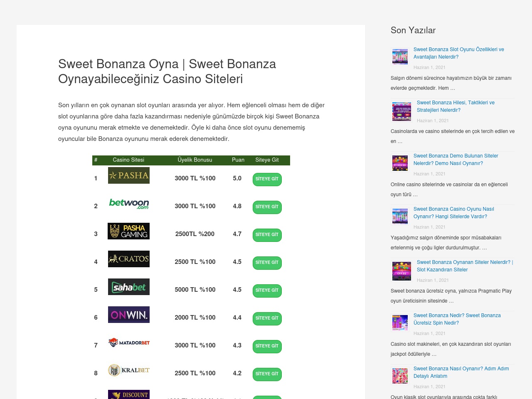Open thumbnail of Casino Oyunu Nasıl Oynanır post

tap(400, 216)
